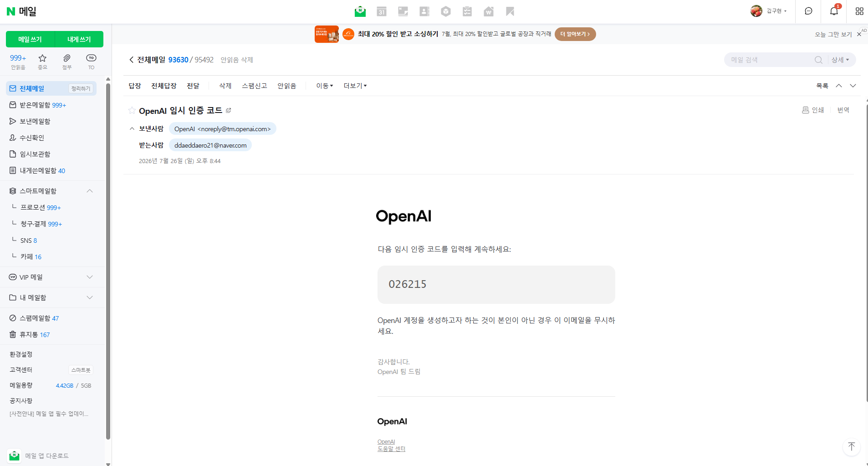Click the sidebar vertical scrollbar
868x466 pixels.
[108, 261]
